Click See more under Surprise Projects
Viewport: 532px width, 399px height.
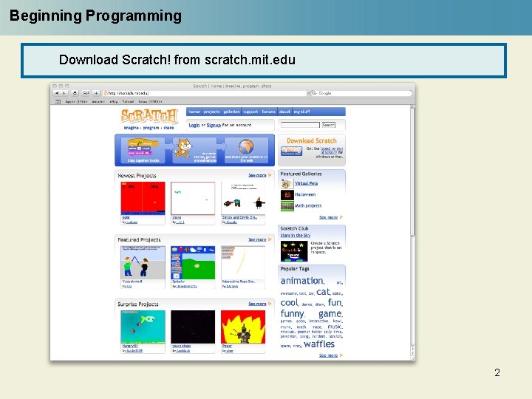[x=257, y=304]
